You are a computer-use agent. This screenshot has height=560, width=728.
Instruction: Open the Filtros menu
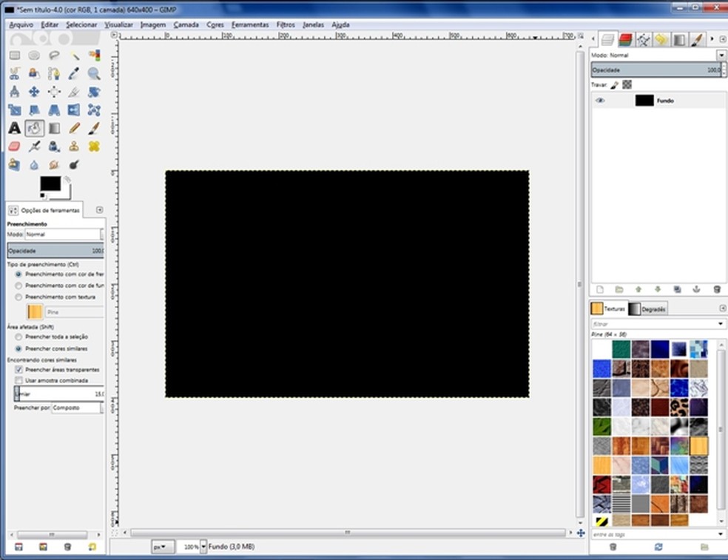coord(286,24)
